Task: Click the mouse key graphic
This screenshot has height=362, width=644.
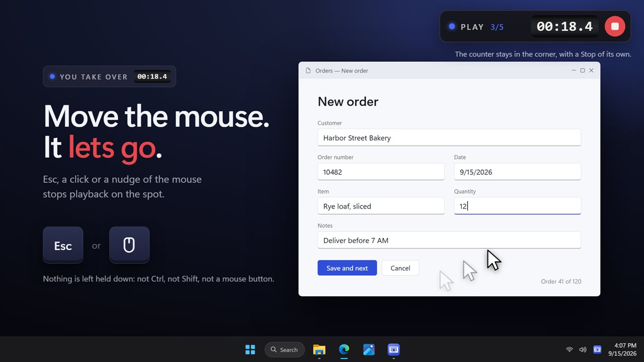Action: click(x=129, y=245)
